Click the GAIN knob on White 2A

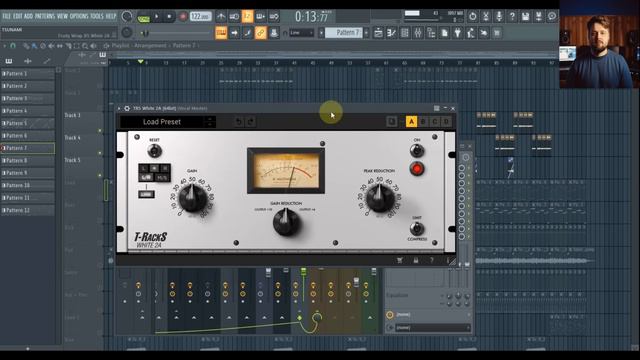[193, 198]
